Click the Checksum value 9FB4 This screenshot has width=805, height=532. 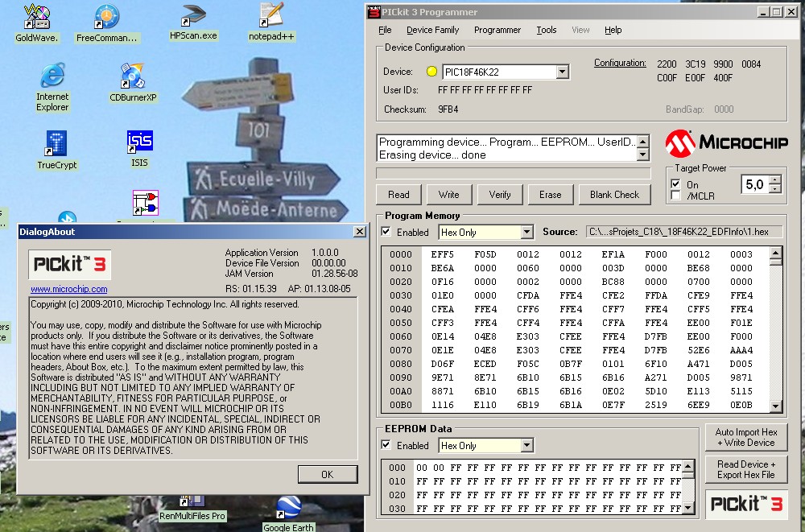(448, 109)
